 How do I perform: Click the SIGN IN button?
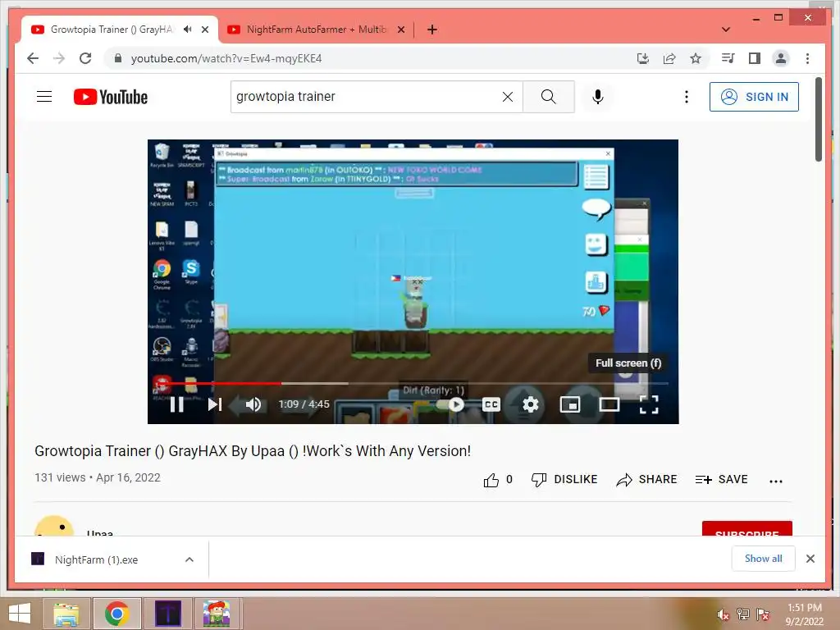[754, 97]
